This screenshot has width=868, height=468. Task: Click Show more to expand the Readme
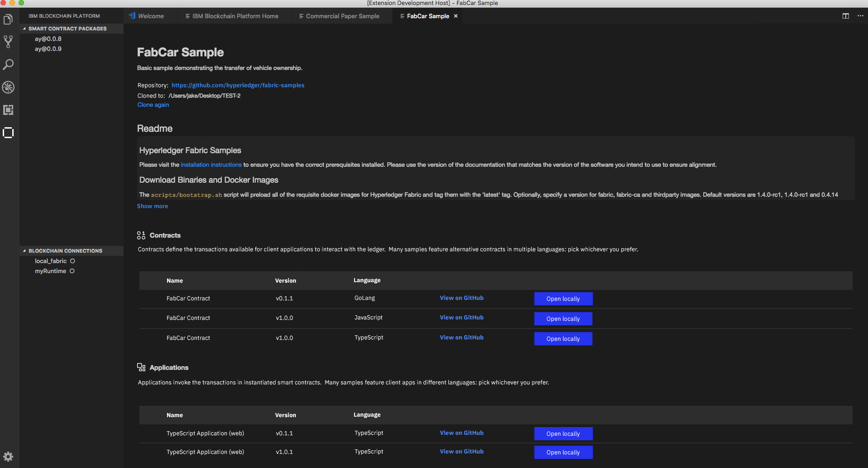[x=152, y=206]
